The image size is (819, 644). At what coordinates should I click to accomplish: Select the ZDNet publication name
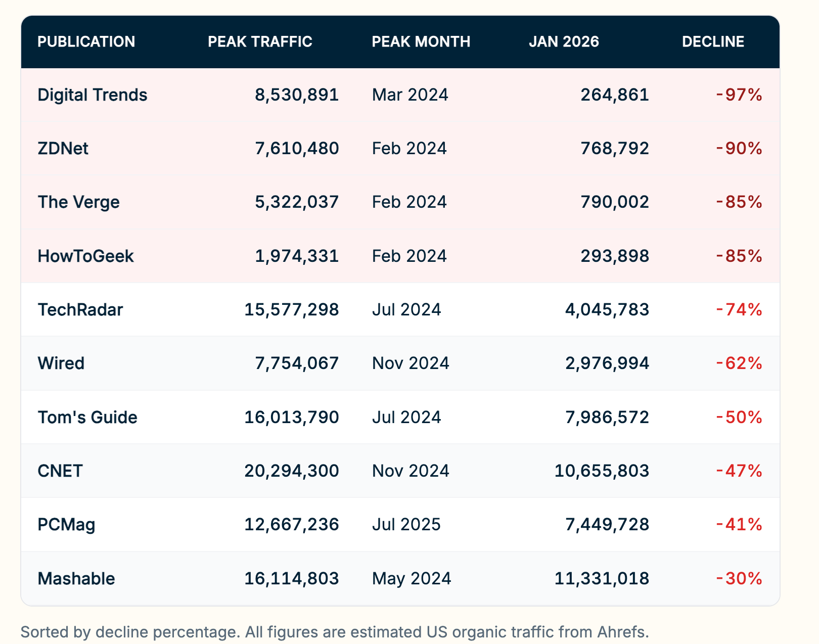(63, 149)
